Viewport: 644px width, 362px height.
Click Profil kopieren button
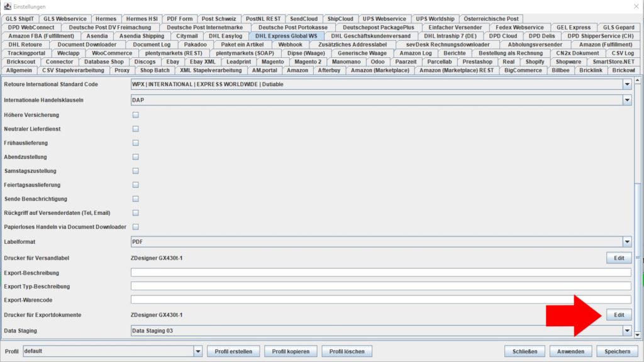click(x=291, y=351)
